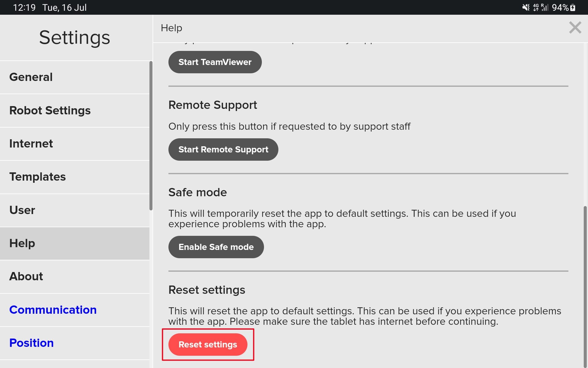Screen dimensions: 588x368
Task: Open the About section
Action: 75,277
